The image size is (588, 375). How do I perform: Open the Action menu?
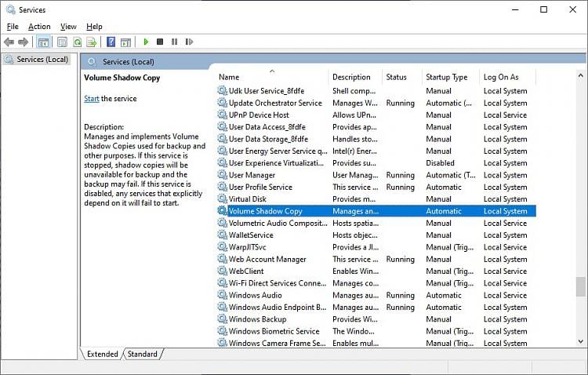39,26
